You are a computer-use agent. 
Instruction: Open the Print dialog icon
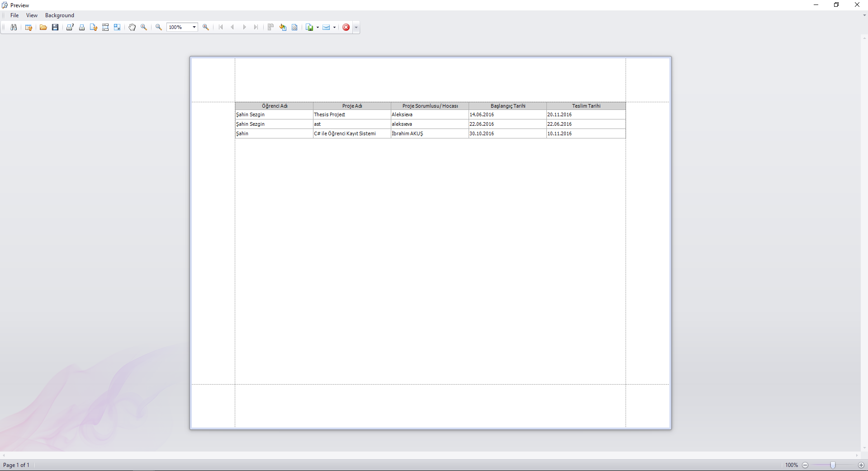(x=70, y=27)
